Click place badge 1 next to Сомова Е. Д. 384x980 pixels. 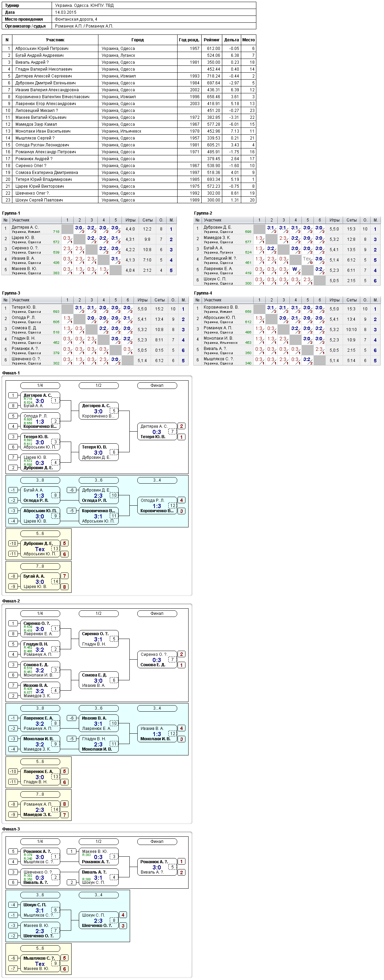point(181,666)
